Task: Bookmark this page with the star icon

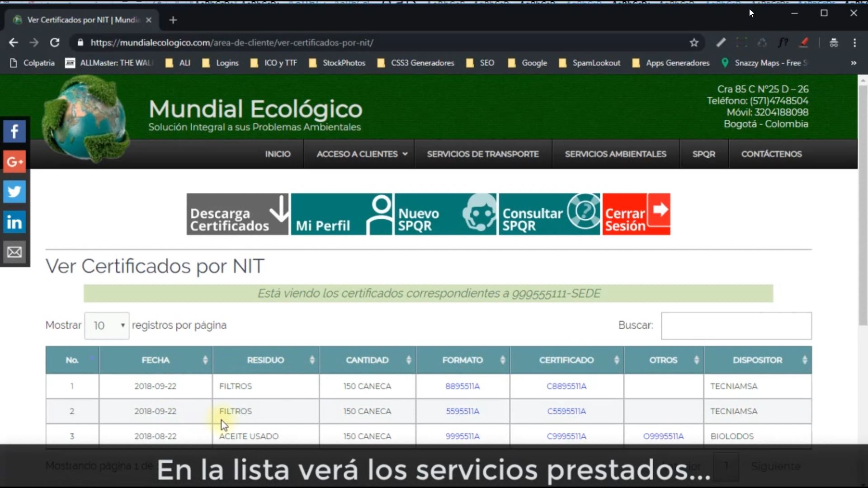Action: pos(694,42)
